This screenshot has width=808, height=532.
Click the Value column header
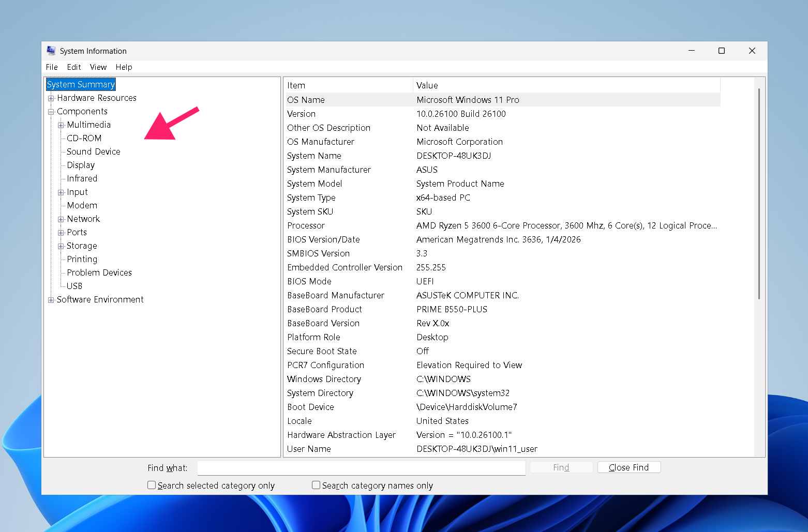[566, 85]
